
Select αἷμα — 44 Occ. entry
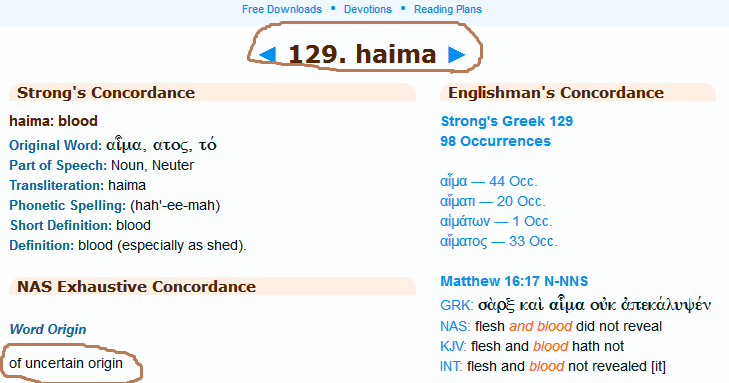pos(489,181)
